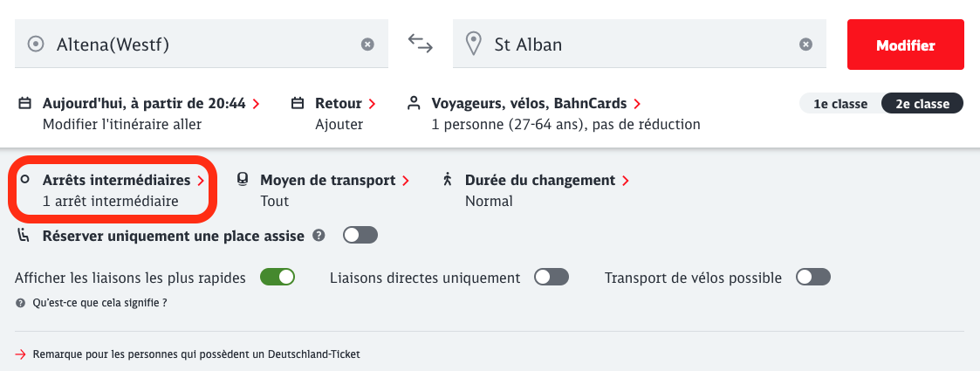Click the walking person icon for transfer time

(448, 180)
